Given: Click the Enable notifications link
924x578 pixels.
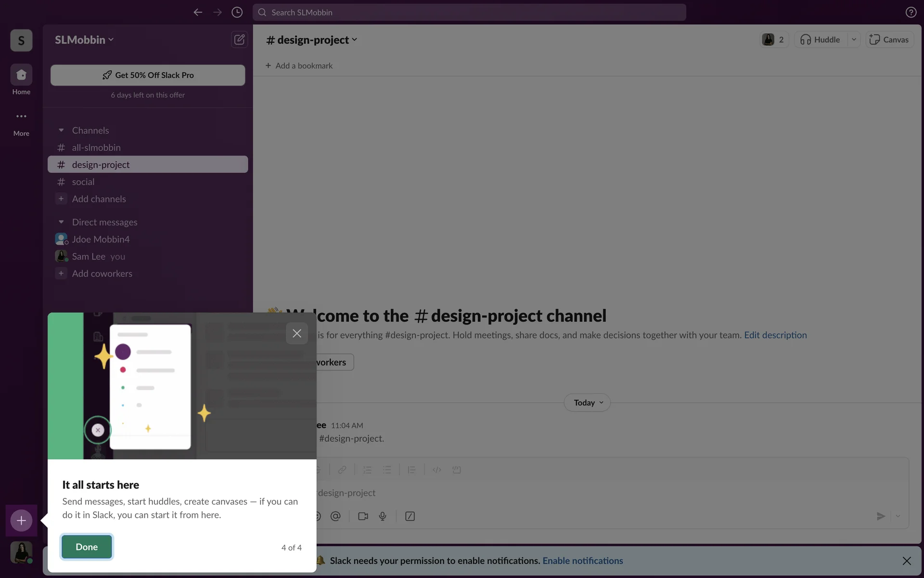Looking at the screenshot, I should [x=582, y=561].
